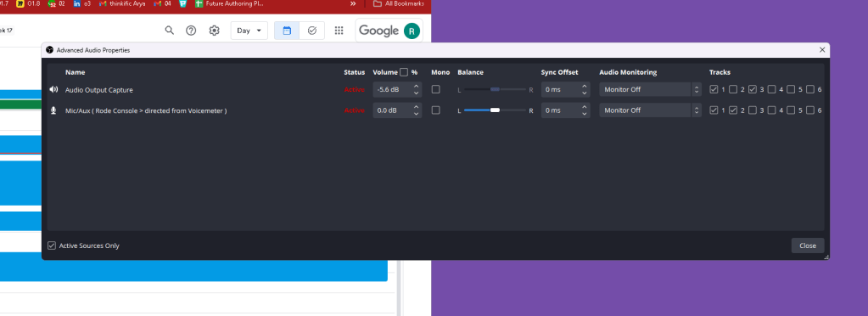The width and height of the screenshot is (868, 316).
Task: Check track 6 for Mic/Aux
Action: click(x=810, y=110)
